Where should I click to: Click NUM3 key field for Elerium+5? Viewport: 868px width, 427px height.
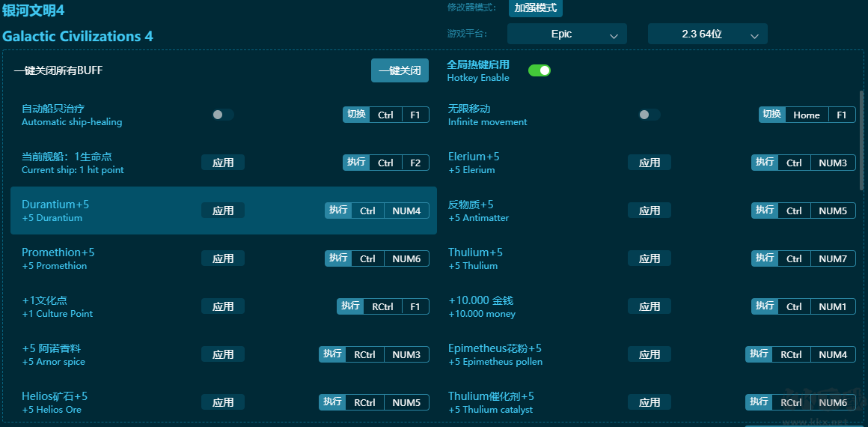pos(833,163)
